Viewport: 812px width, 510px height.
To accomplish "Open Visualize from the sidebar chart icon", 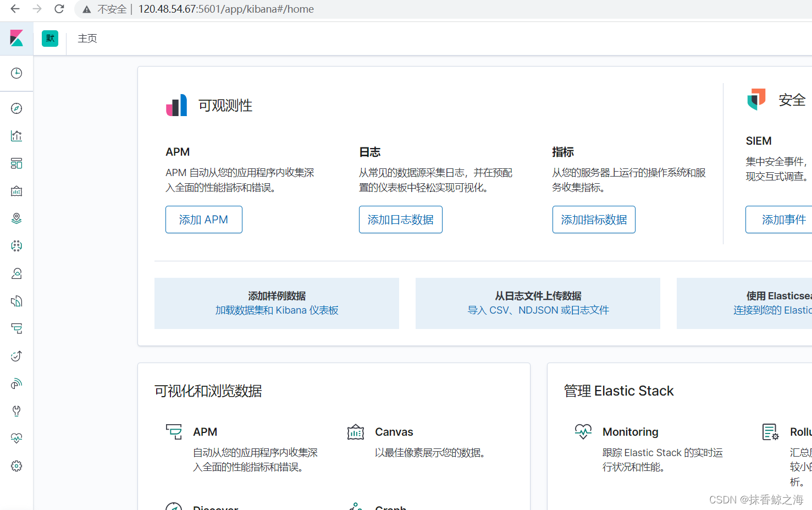I will (16, 136).
